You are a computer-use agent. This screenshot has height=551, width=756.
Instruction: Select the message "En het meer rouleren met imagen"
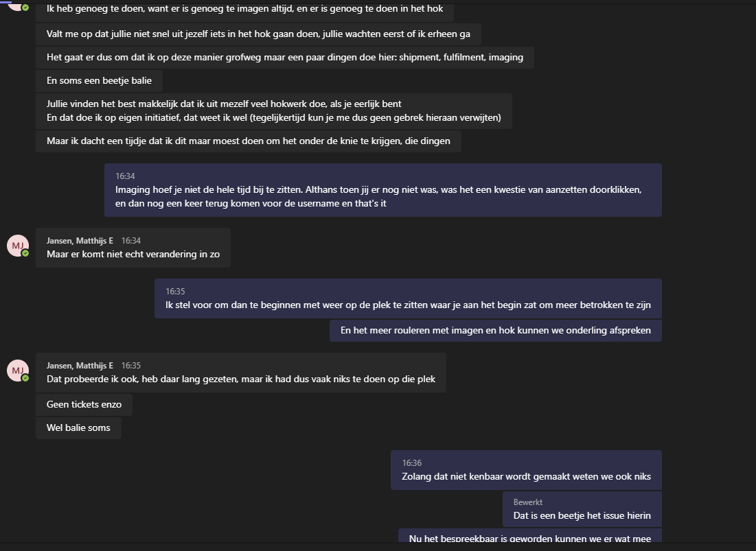495,331
